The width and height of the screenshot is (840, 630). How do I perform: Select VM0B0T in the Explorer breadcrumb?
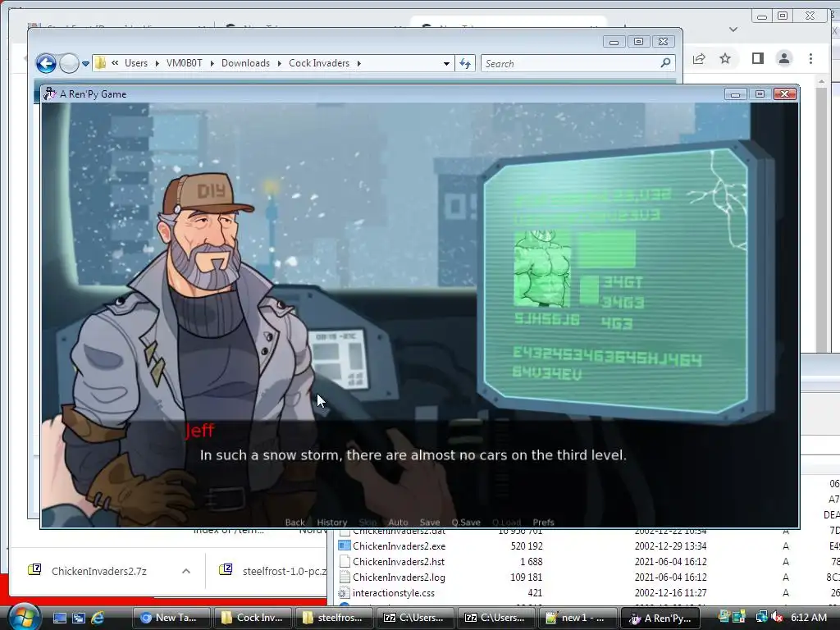pyautogui.click(x=185, y=63)
